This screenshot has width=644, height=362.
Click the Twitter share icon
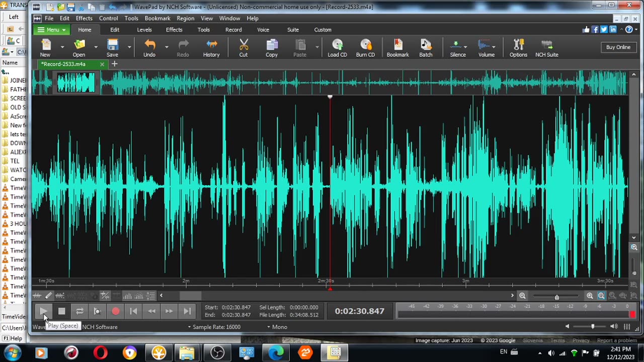604,30
